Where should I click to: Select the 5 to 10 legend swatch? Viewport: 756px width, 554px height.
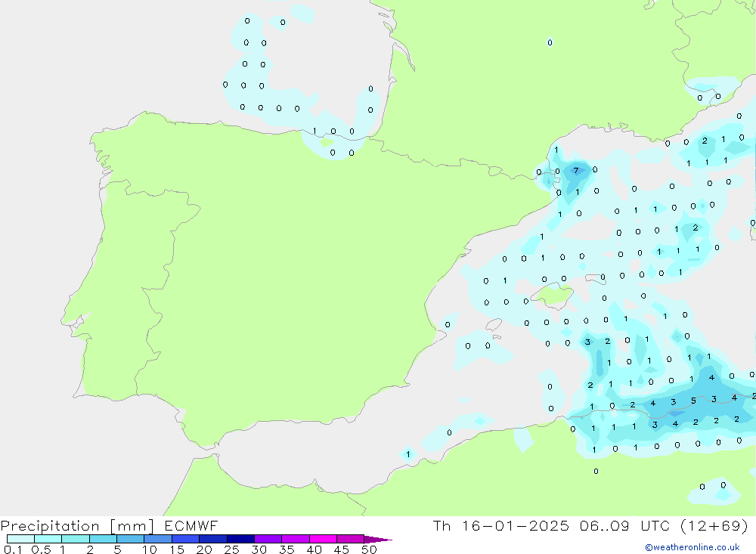[x=130, y=539]
